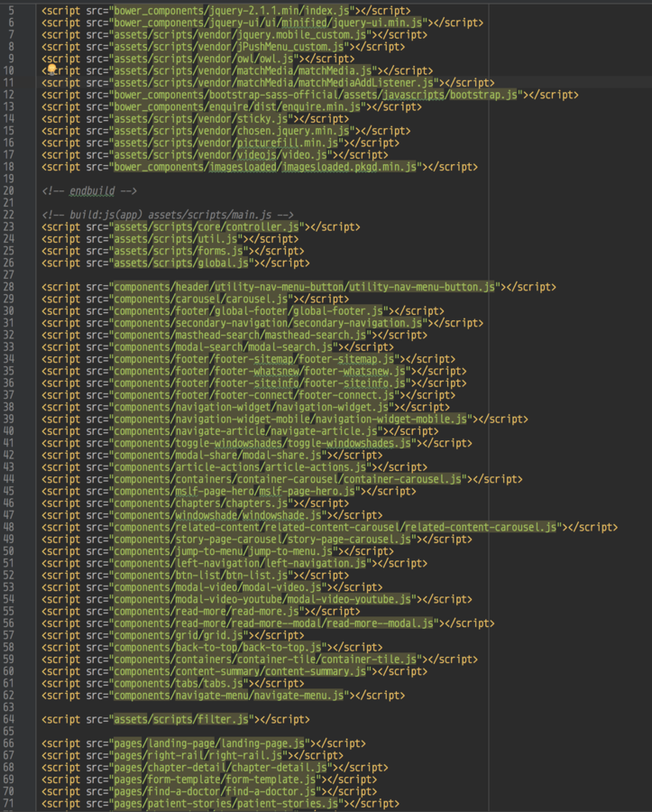Click the endbuild comment
The width and height of the screenshot is (652, 812).
[89, 190]
